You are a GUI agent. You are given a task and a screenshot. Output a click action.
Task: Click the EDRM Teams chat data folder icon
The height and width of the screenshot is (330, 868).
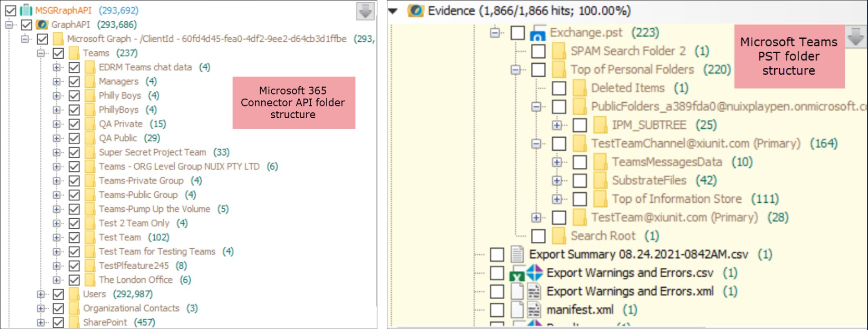click(x=90, y=67)
